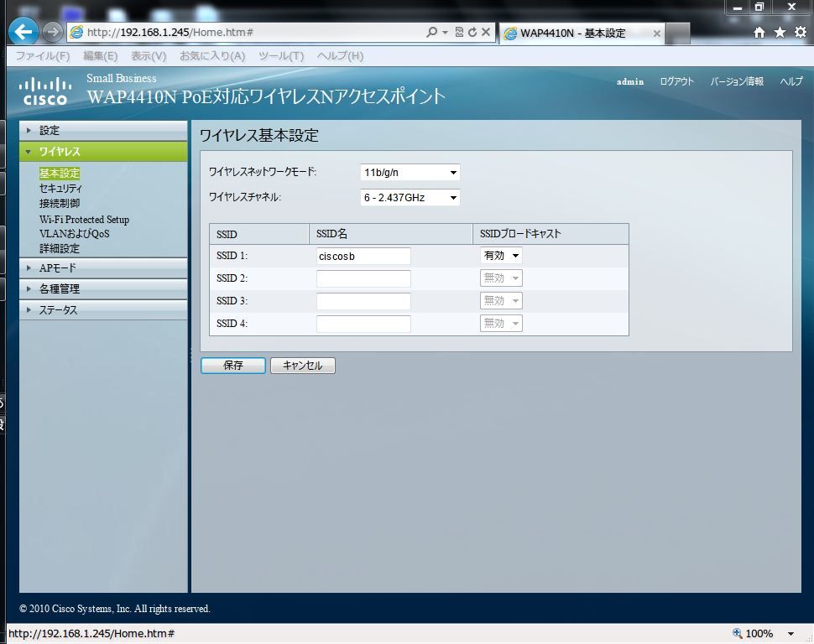The width and height of the screenshot is (814, 644).
Task: Expand the 各種管理 sidebar section
Action: (x=103, y=289)
